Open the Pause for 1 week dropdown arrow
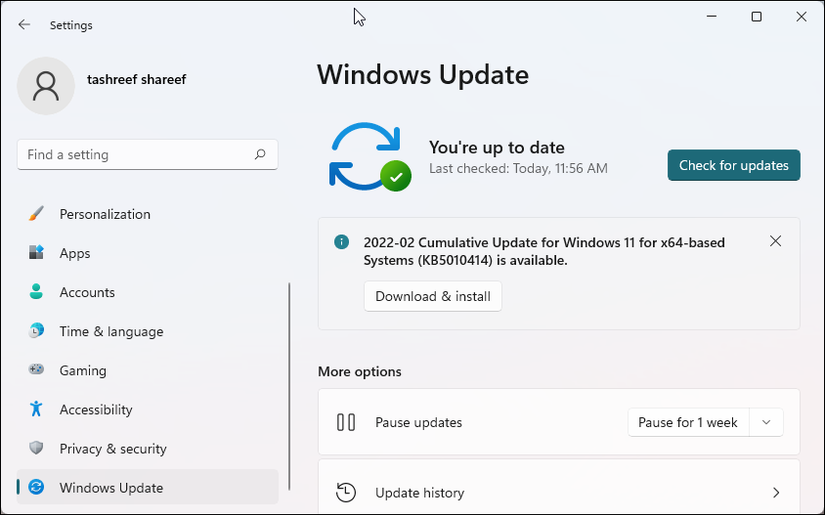This screenshot has width=825, height=515. [766, 422]
